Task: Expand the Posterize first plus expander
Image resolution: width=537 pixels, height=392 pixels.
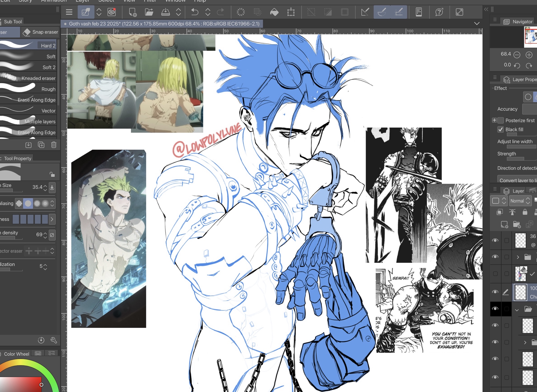Action: pos(494,120)
